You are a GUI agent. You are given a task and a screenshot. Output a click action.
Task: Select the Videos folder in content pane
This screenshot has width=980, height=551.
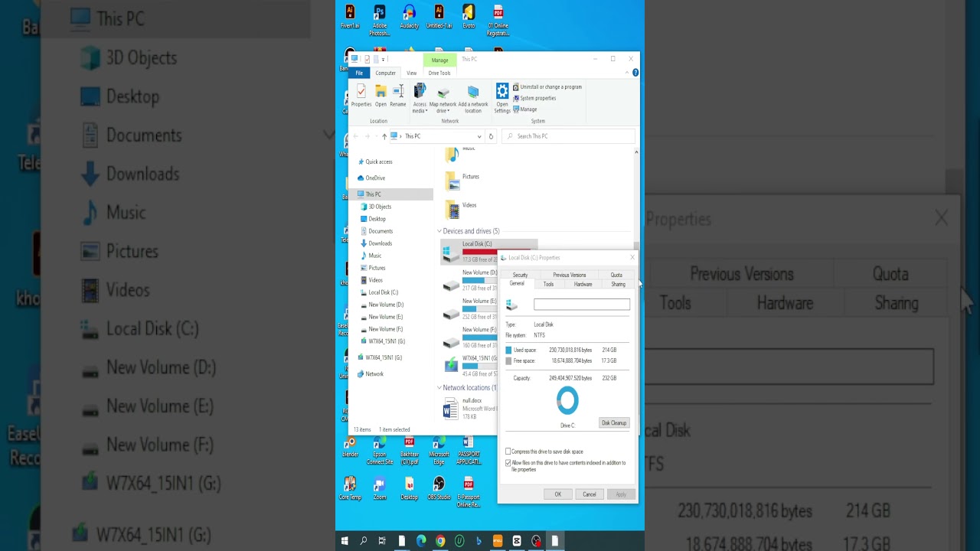(460, 208)
